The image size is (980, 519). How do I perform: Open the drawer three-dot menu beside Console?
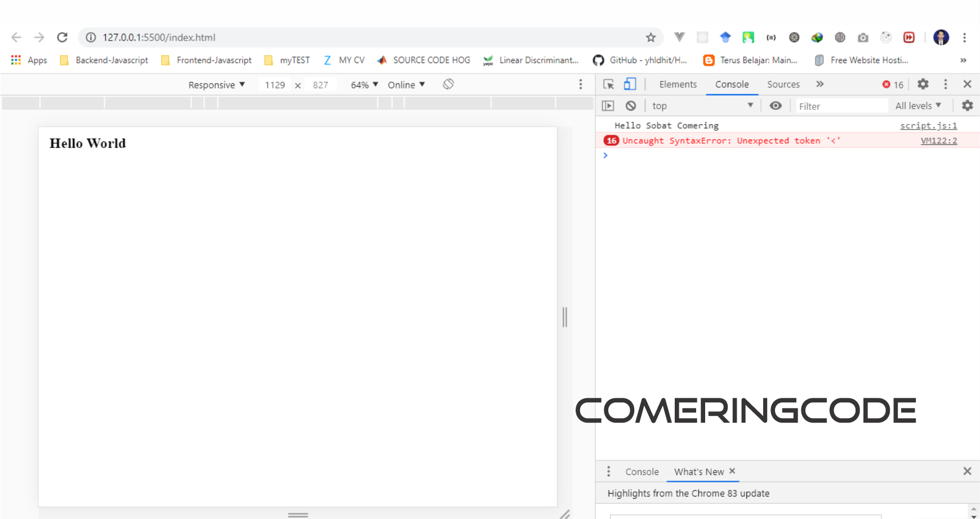608,471
